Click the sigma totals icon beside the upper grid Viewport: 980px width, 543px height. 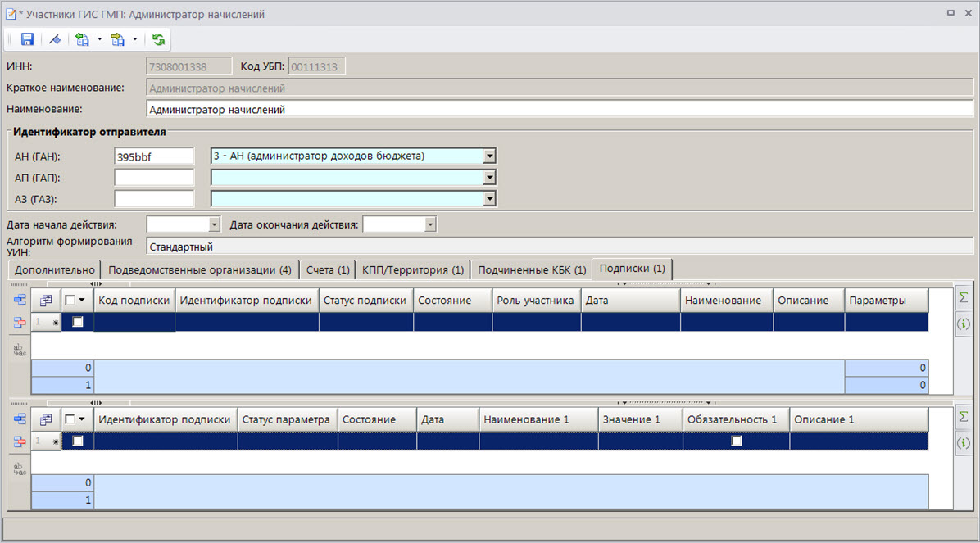coord(963,298)
